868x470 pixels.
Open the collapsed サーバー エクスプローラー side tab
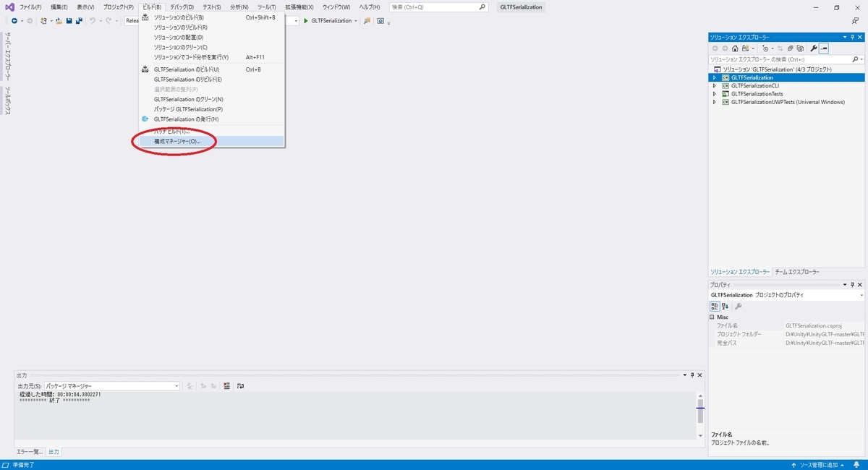click(x=8, y=56)
